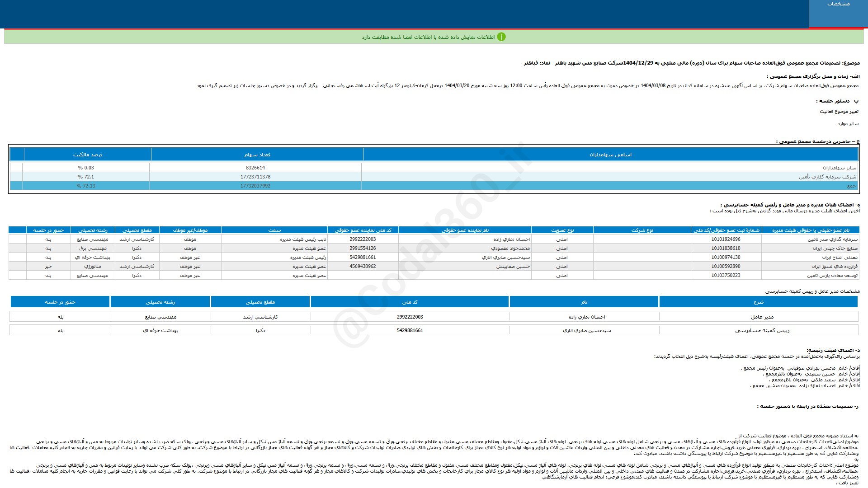Click the 'مهندسی برق' field of study cell
868x488 pixels.
[92, 248]
